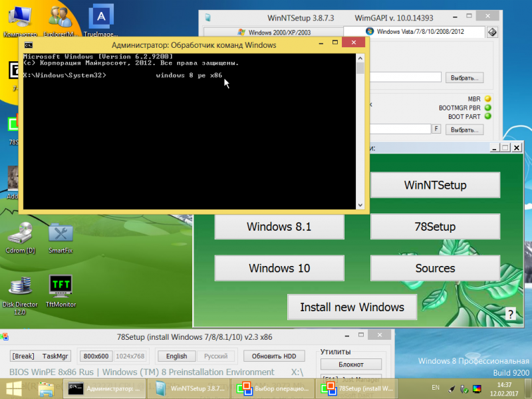
Task: Maximize the command prompt window
Action: click(335, 42)
